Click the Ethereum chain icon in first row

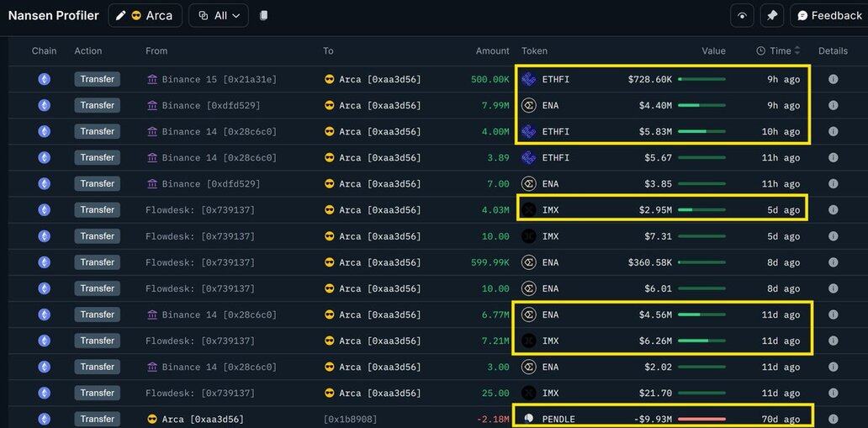point(44,80)
